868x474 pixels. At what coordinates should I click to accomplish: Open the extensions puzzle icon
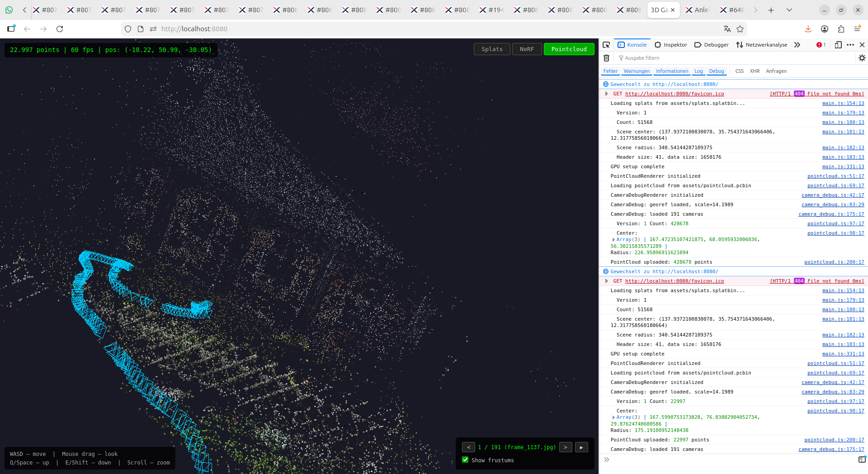841,29
